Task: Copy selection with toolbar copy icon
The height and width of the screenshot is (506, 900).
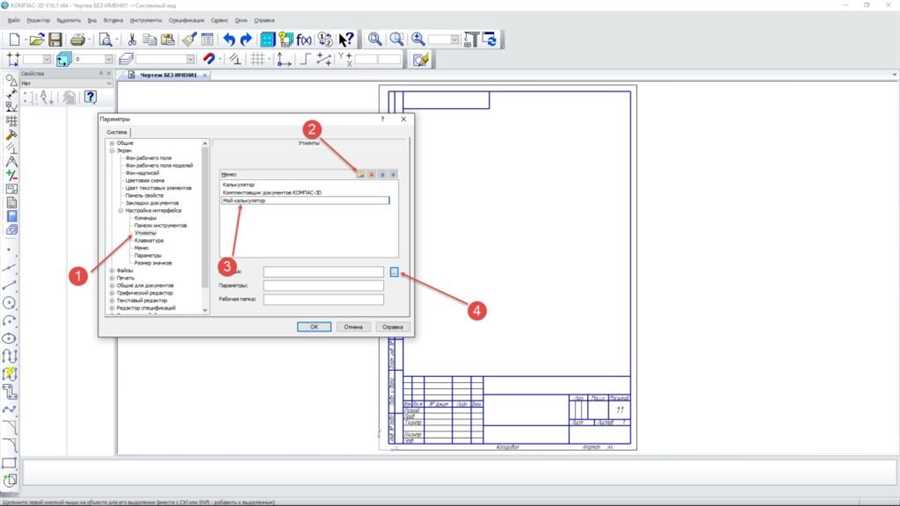Action: (x=150, y=40)
